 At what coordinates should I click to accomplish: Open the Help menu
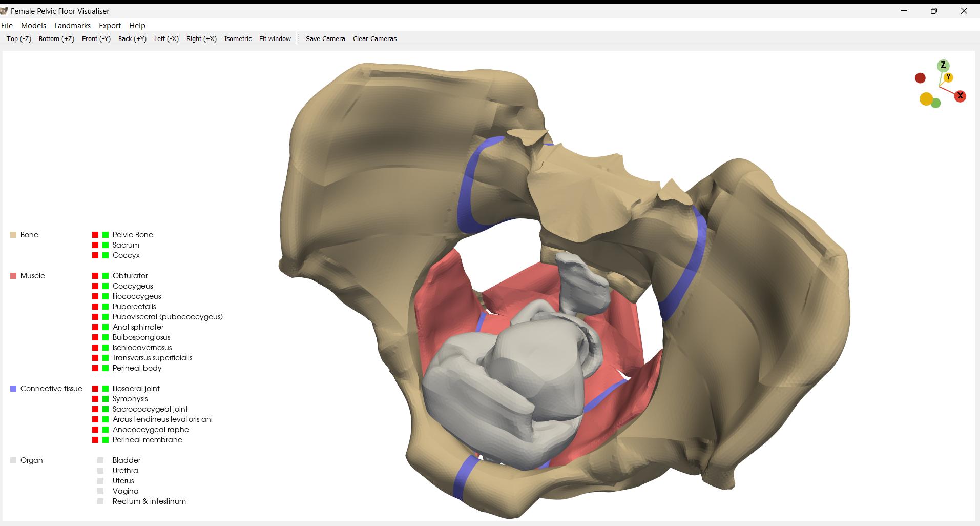point(137,26)
